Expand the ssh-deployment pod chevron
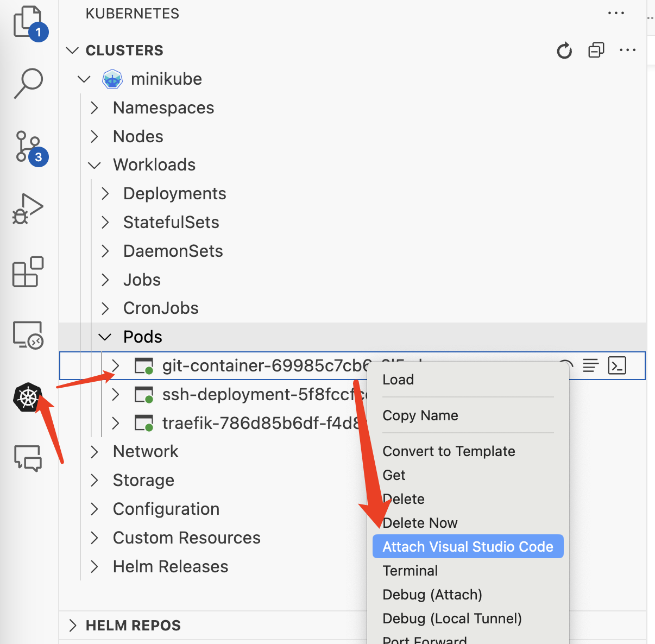The width and height of the screenshot is (655, 644). 115,394
